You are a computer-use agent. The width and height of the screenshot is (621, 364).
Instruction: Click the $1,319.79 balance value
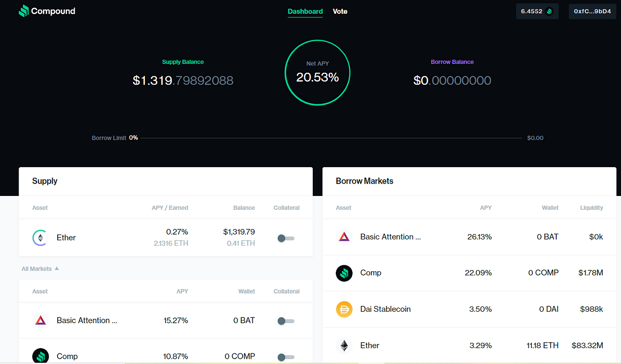click(239, 231)
